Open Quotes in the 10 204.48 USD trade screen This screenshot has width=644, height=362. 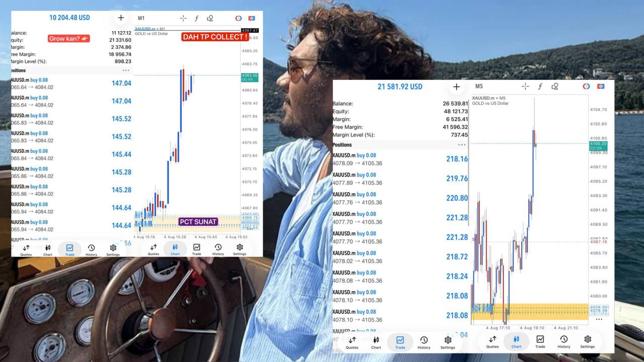point(26,250)
